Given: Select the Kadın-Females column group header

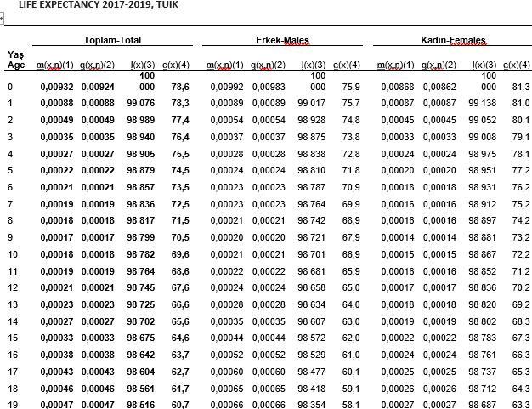Looking at the screenshot, I should (x=453, y=41).
